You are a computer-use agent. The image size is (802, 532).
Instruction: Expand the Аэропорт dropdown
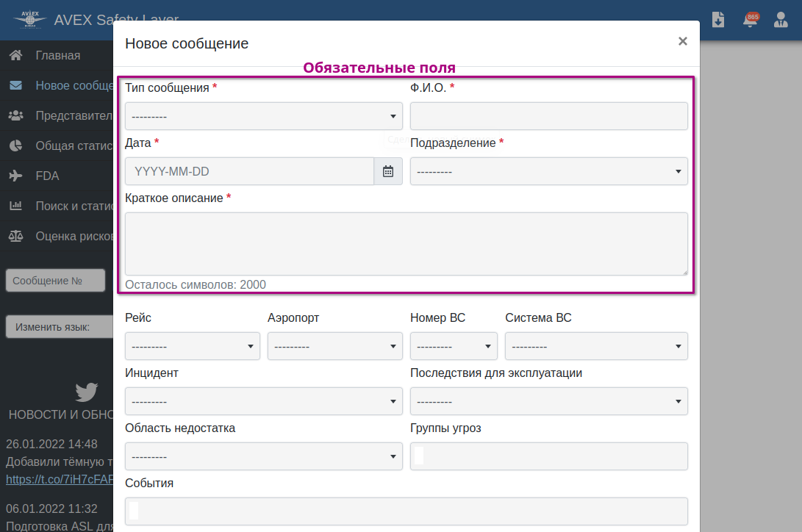tap(334, 346)
